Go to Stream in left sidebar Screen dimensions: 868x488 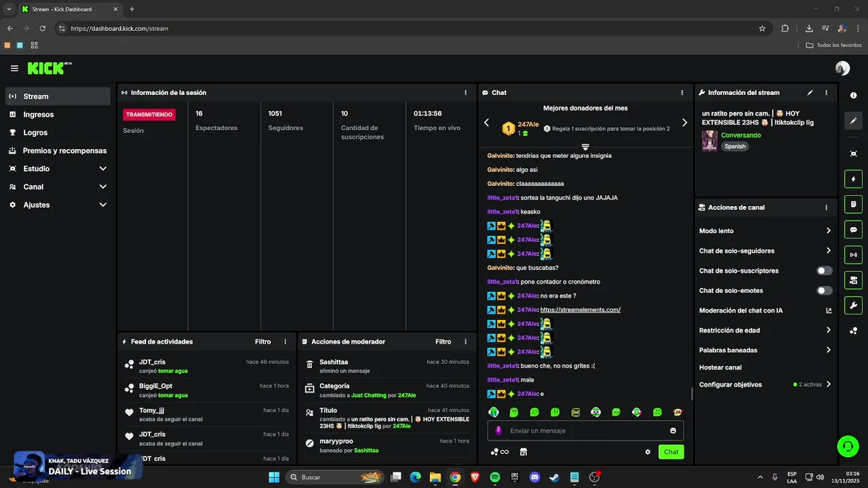pos(58,96)
